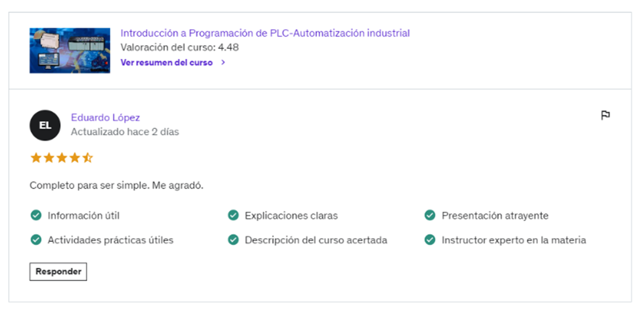Click the second star of the rating row
The image size is (644, 312).
[x=49, y=157]
